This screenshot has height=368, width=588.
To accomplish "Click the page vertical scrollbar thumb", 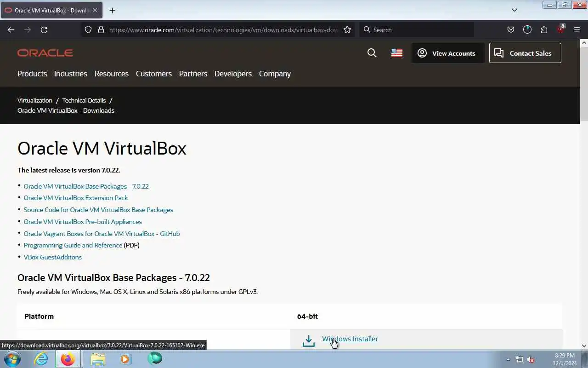I will [584, 84].
